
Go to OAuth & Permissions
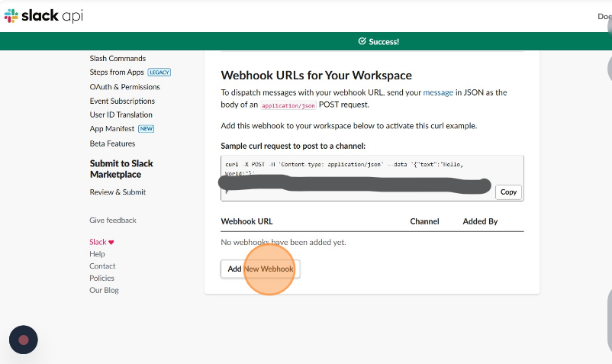click(124, 87)
